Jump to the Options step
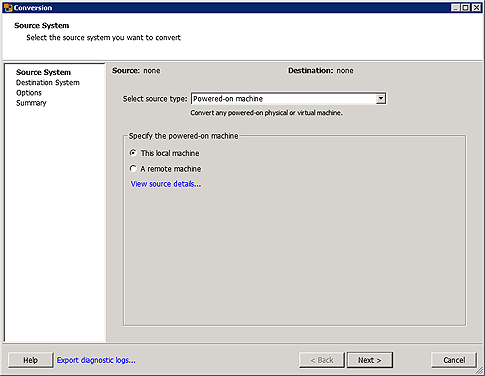 pos(29,93)
